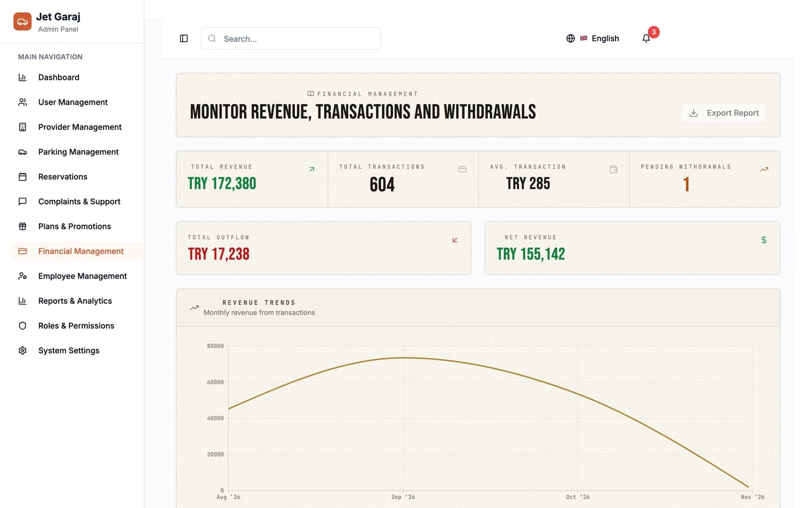Viewport: 812px width, 508px height.
Task: Click the Employee Management user-cog icon
Action: point(22,276)
